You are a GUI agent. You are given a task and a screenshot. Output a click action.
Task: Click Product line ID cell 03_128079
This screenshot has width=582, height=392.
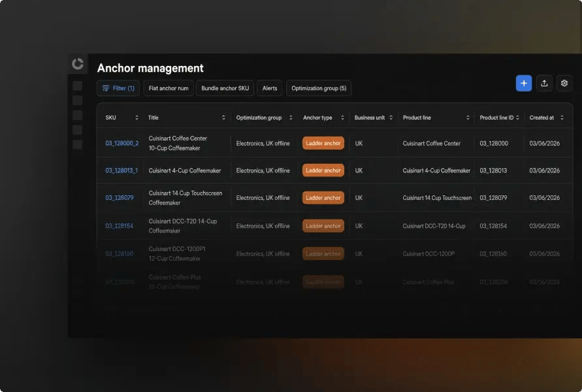point(493,198)
